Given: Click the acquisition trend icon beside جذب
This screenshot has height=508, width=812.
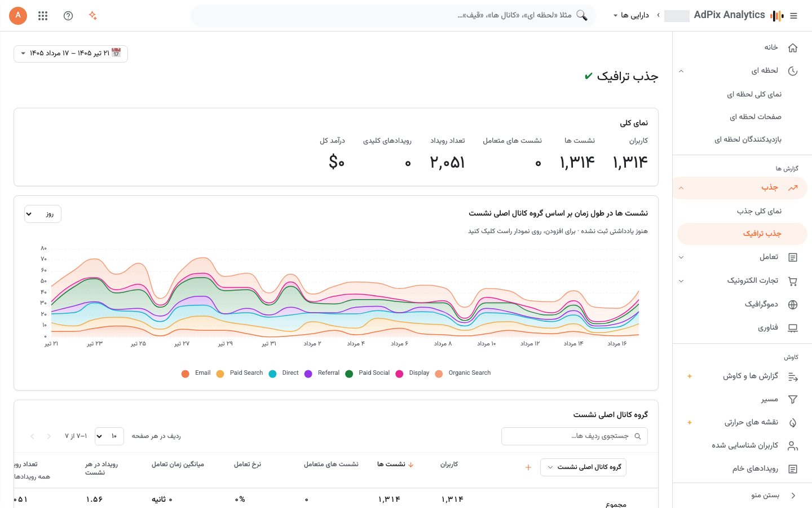Looking at the screenshot, I should click(793, 187).
